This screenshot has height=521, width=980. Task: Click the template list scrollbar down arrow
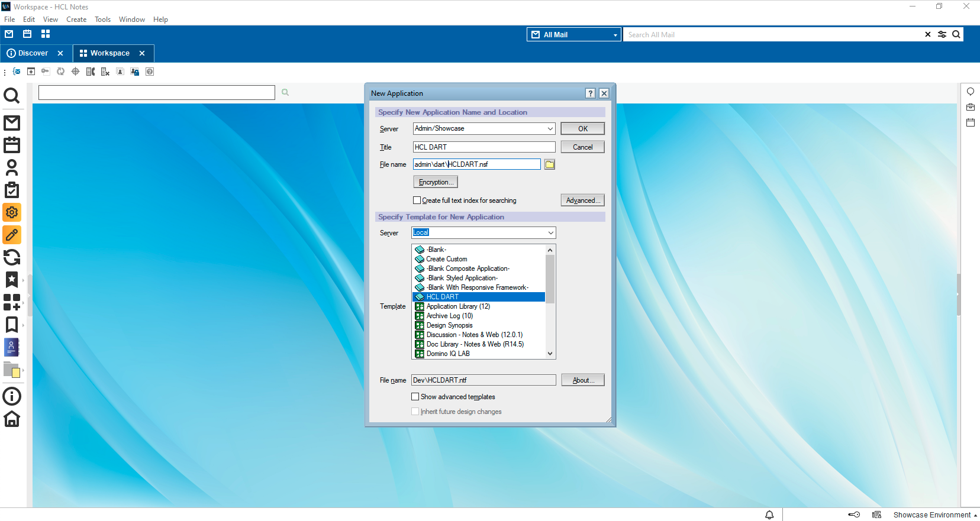550,354
